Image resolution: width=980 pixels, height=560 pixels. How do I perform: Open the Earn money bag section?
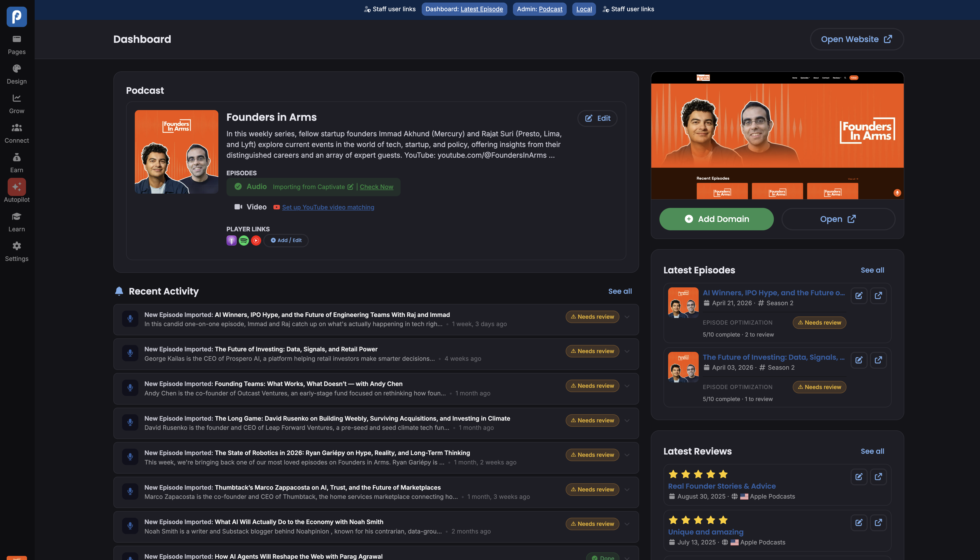(17, 164)
